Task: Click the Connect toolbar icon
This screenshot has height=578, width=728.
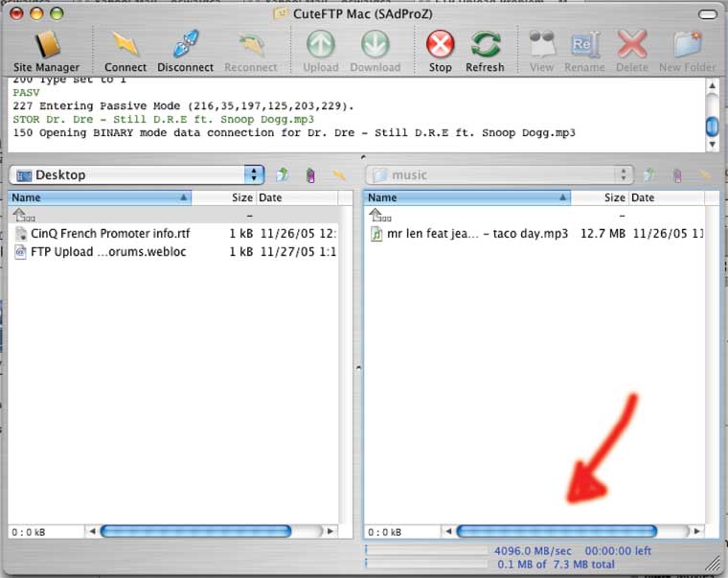Action: coord(125,51)
